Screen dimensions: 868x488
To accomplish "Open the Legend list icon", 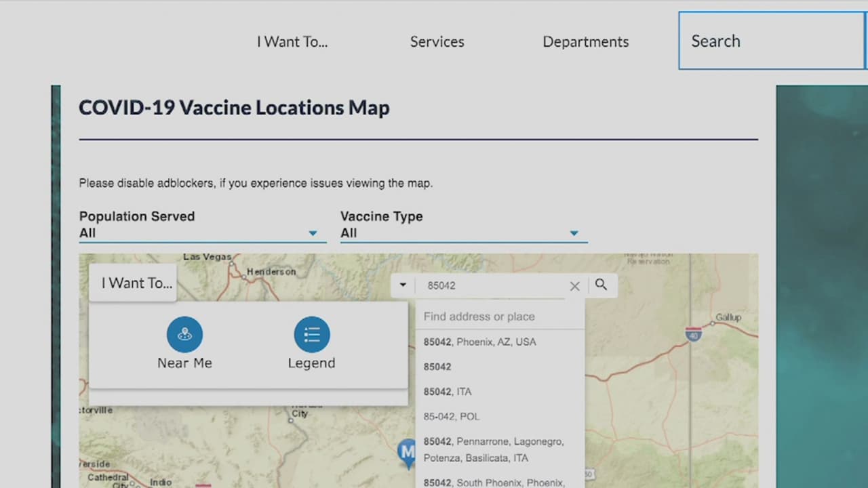I will pyautogui.click(x=311, y=335).
